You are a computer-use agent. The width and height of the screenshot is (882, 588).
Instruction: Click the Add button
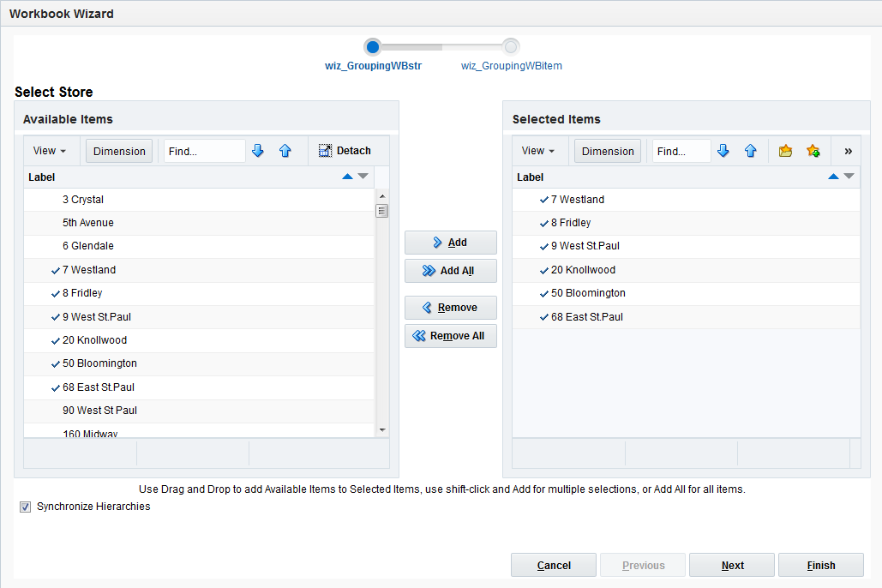point(451,243)
